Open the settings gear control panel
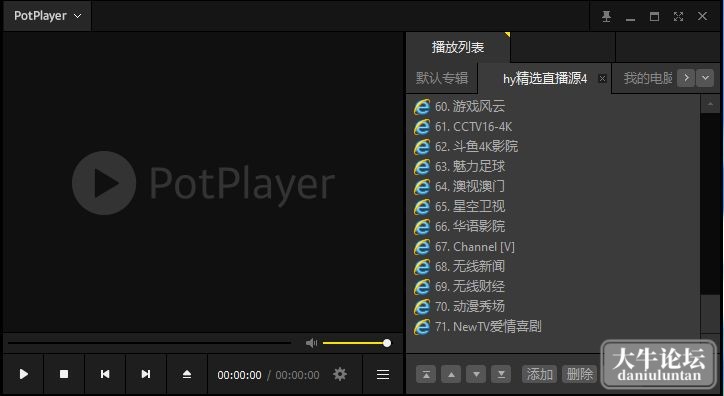724x396 pixels. tap(340, 374)
